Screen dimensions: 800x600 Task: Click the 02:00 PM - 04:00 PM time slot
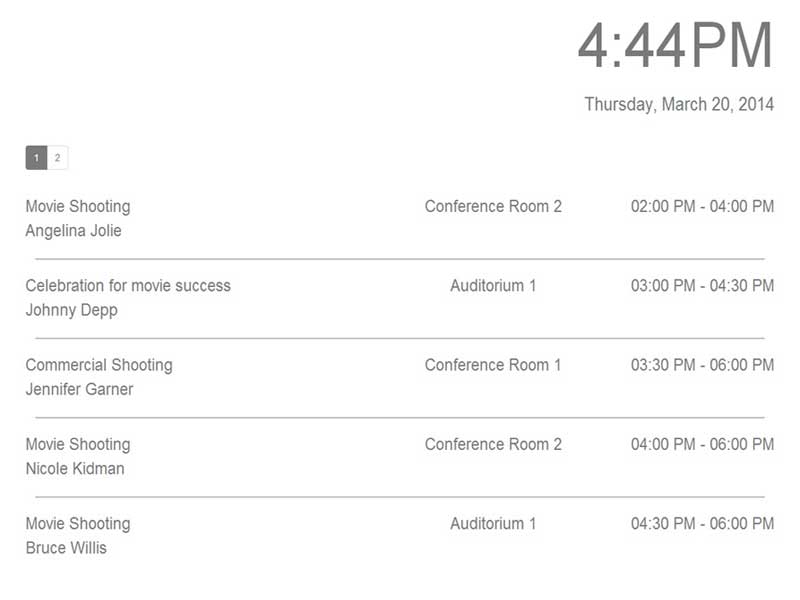(x=703, y=206)
